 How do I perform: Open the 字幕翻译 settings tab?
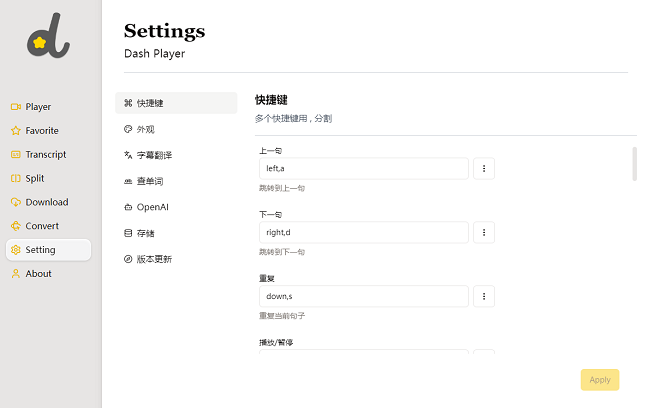(154, 155)
